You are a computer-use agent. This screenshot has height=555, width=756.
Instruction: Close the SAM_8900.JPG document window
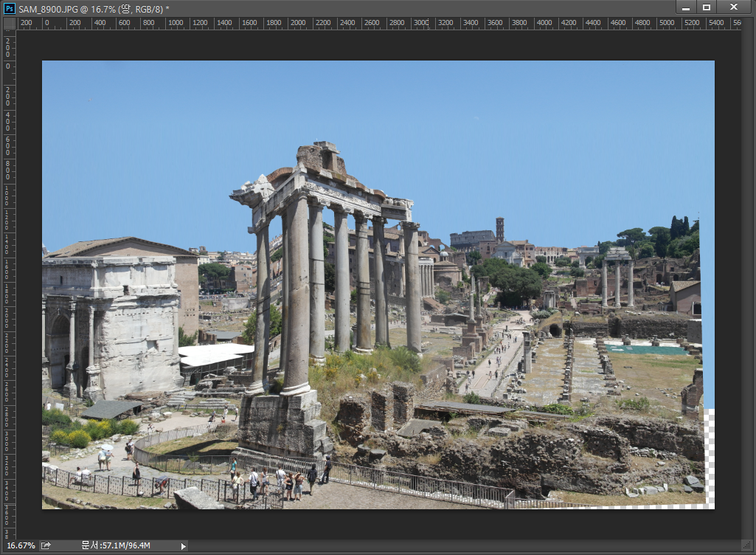coord(733,7)
